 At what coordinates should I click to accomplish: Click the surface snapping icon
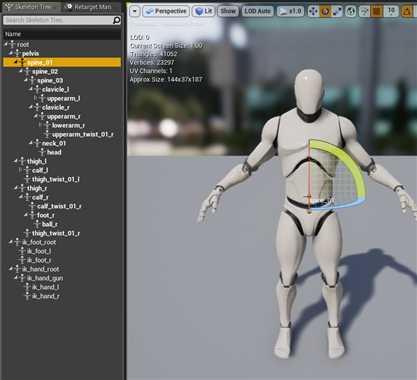click(x=364, y=11)
